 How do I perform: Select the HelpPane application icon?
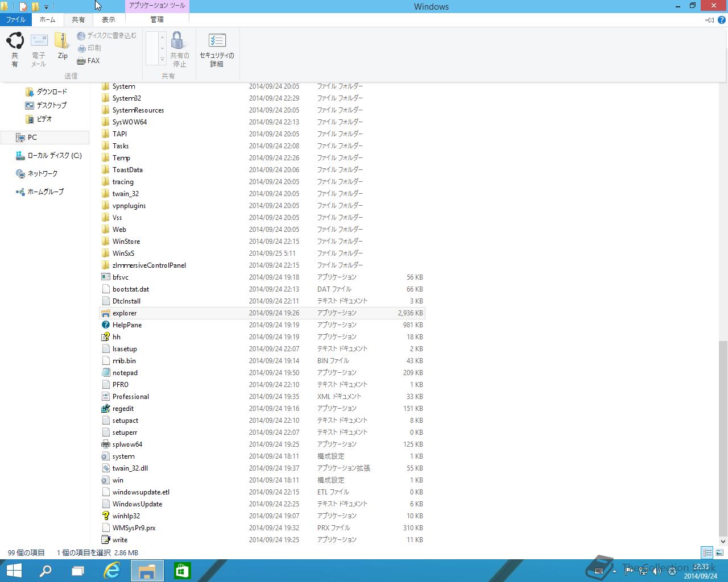[x=105, y=325]
